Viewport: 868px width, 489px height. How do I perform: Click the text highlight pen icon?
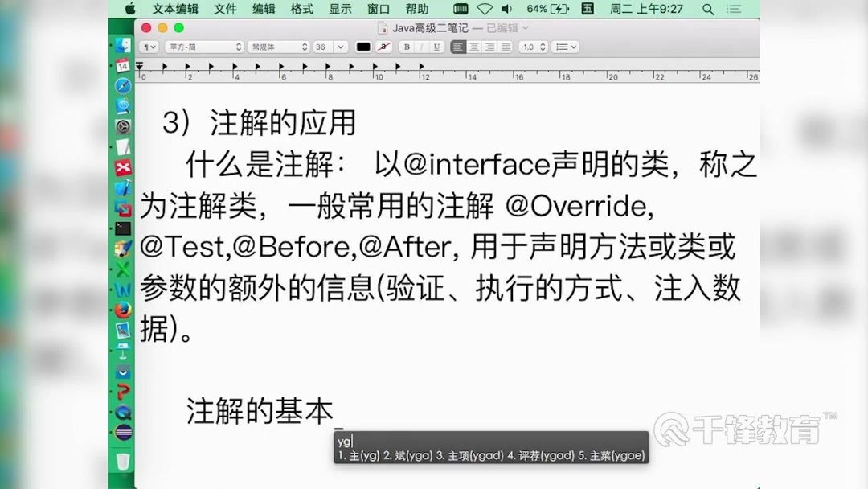[x=384, y=47]
